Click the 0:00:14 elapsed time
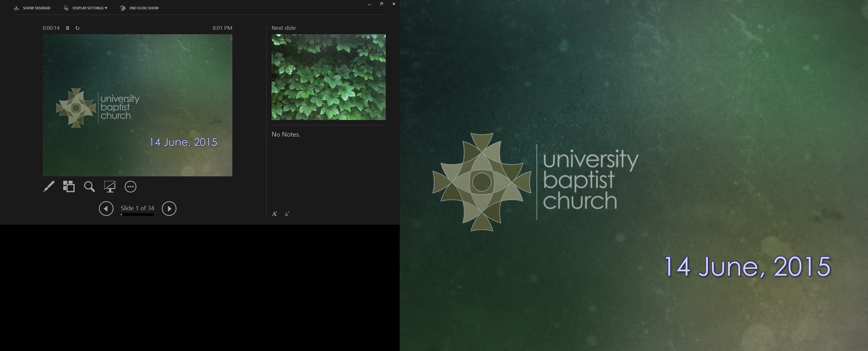 point(51,28)
